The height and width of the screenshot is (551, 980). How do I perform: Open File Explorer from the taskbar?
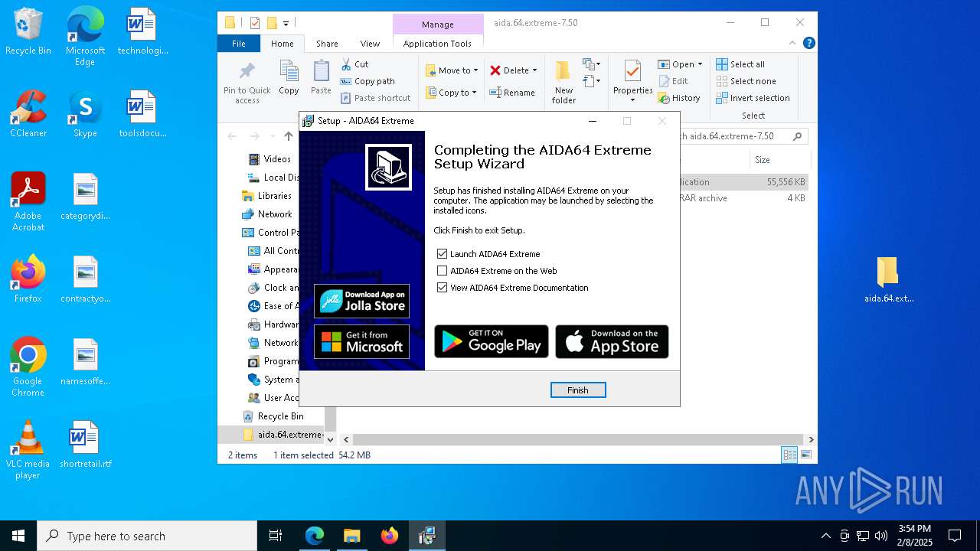click(351, 536)
